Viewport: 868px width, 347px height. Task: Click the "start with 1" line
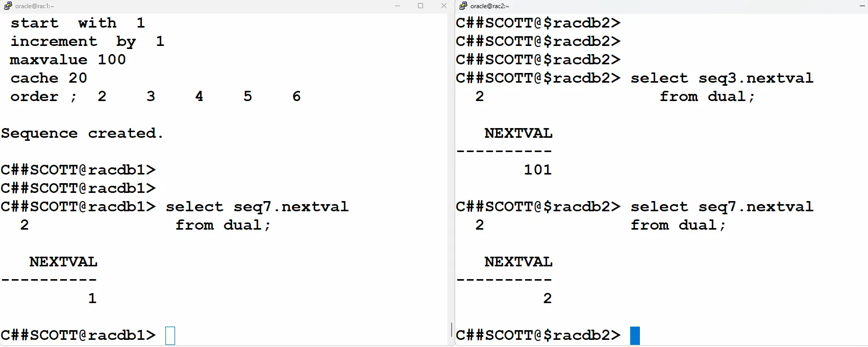[x=78, y=23]
